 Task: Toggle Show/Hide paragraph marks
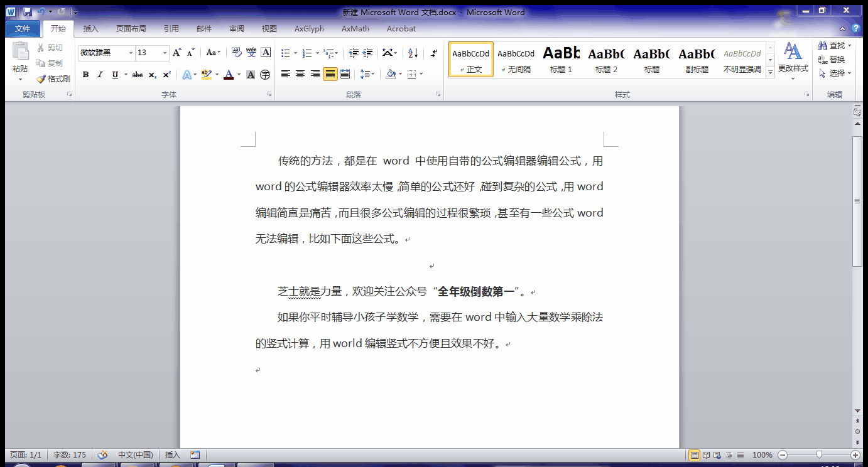coord(434,53)
